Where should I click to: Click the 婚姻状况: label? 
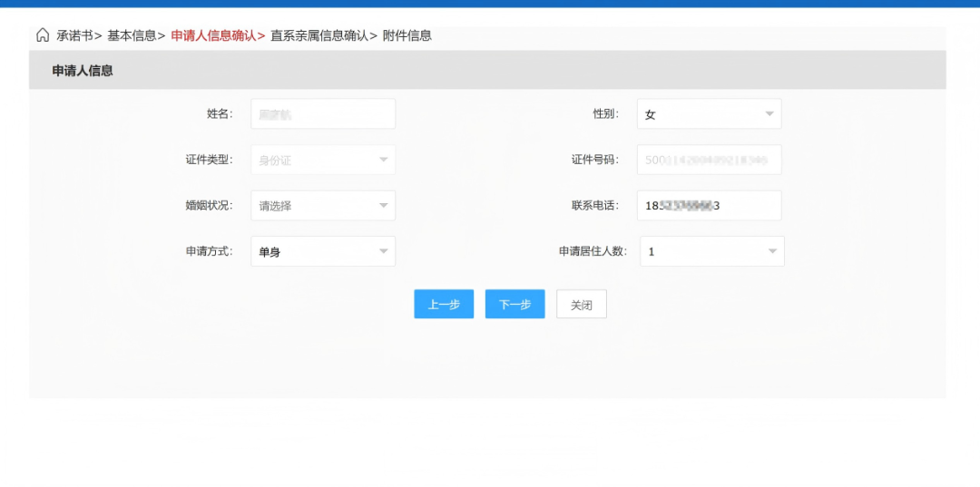[210, 206]
